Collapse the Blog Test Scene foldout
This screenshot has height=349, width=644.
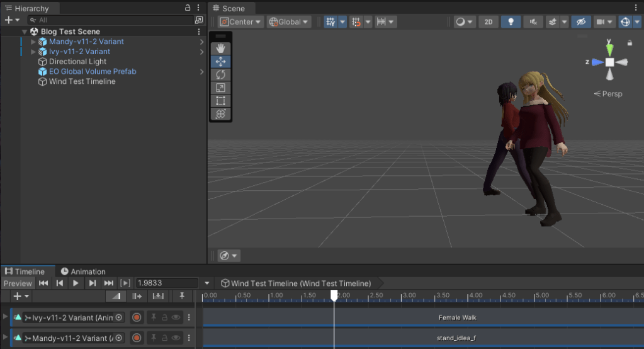tap(24, 31)
